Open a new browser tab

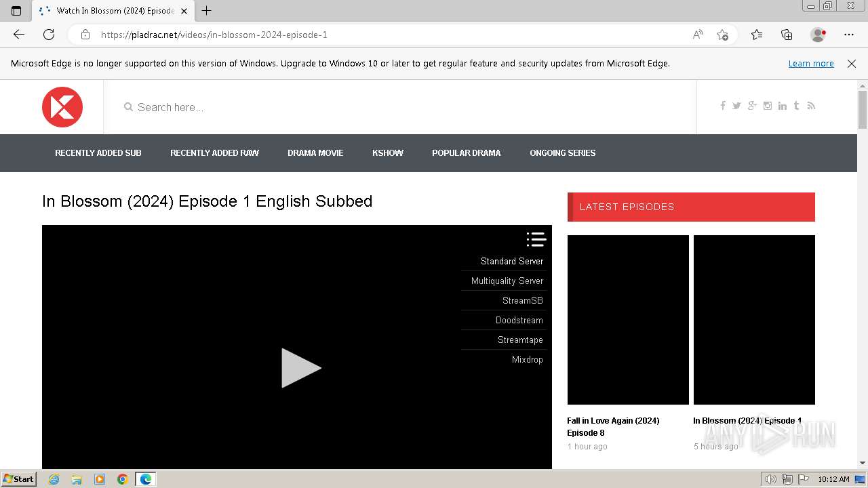coord(207,10)
